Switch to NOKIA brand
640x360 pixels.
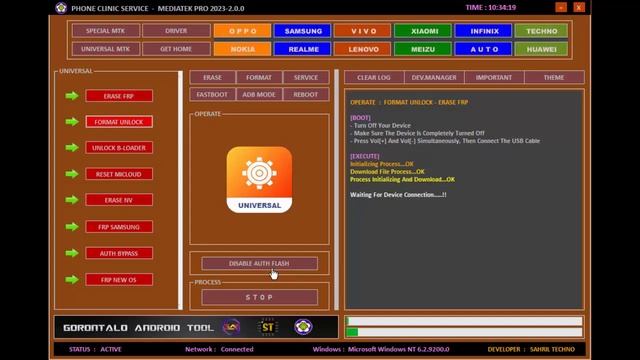click(x=242, y=49)
